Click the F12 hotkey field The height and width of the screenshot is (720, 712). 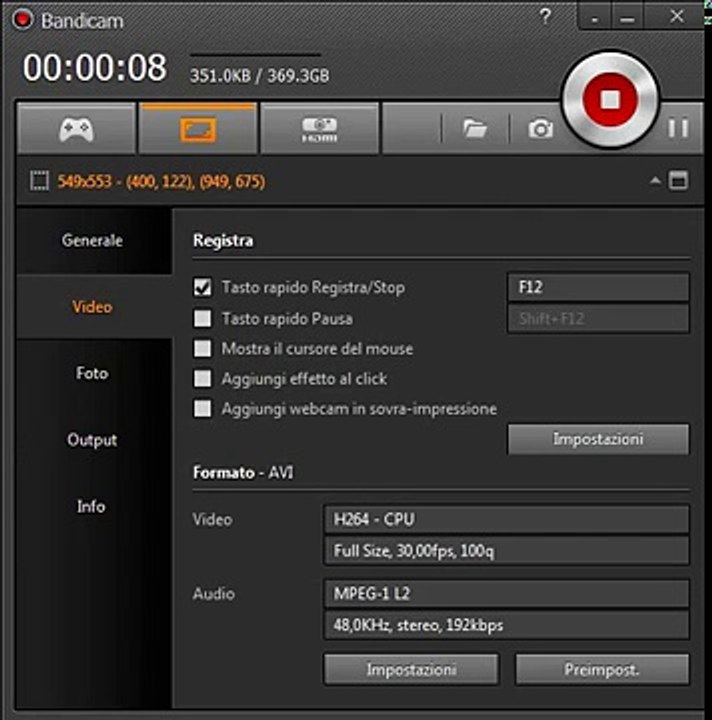(x=598, y=287)
